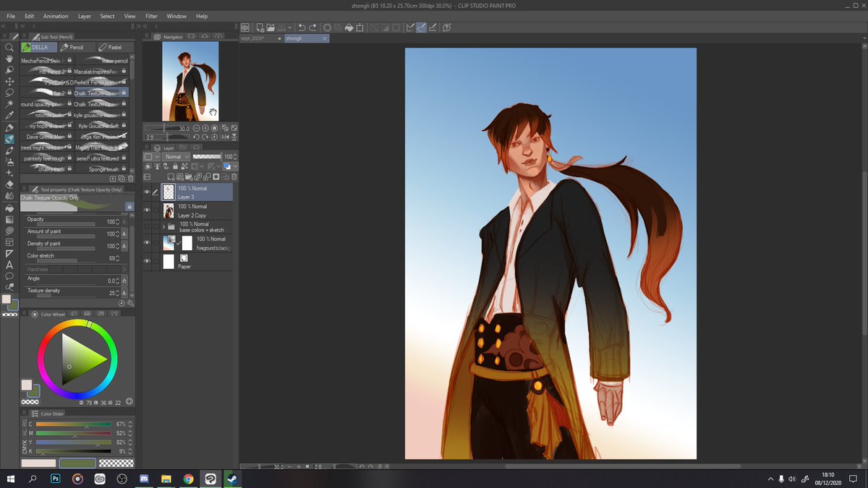Select the Layer 2 Copy layer
The width and height of the screenshot is (868, 488).
pos(197,210)
